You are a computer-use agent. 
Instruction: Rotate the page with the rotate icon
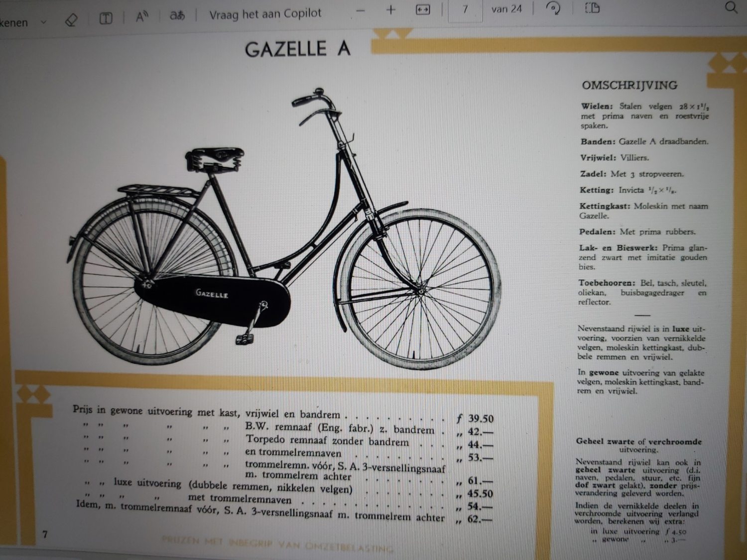coord(553,8)
